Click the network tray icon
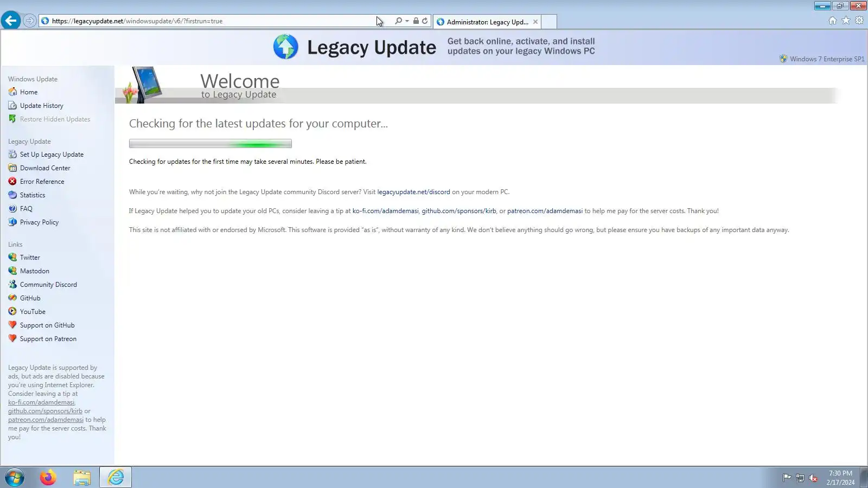The height and width of the screenshot is (488, 868). pyautogui.click(x=800, y=478)
